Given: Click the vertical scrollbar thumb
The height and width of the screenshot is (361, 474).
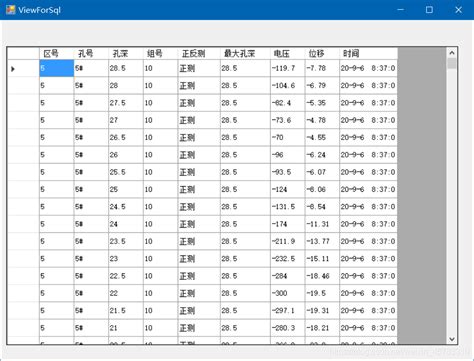Looking at the screenshot, I should click(x=452, y=63).
